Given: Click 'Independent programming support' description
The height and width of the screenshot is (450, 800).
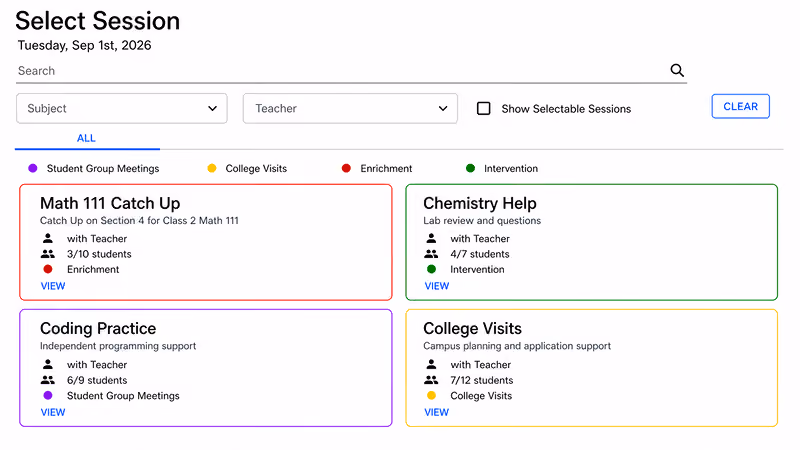Looking at the screenshot, I should (118, 346).
